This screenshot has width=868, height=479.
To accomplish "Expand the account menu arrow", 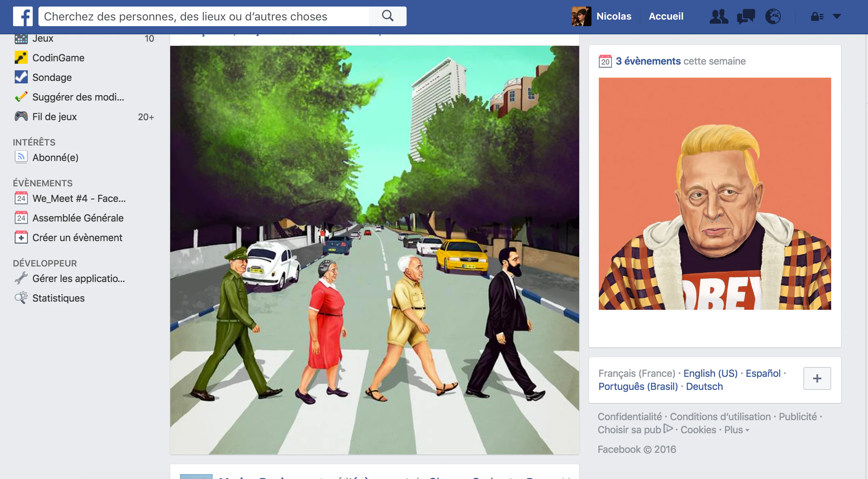I will point(837,16).
